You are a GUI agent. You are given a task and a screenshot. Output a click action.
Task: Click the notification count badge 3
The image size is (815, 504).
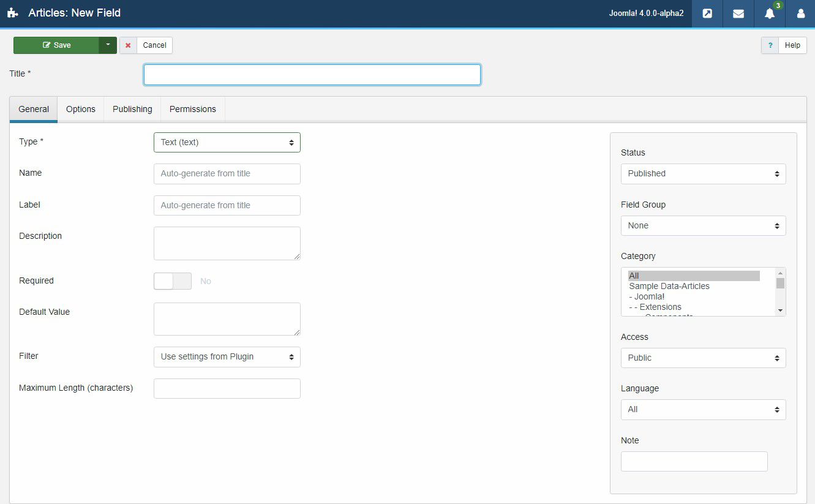point(778,6)
